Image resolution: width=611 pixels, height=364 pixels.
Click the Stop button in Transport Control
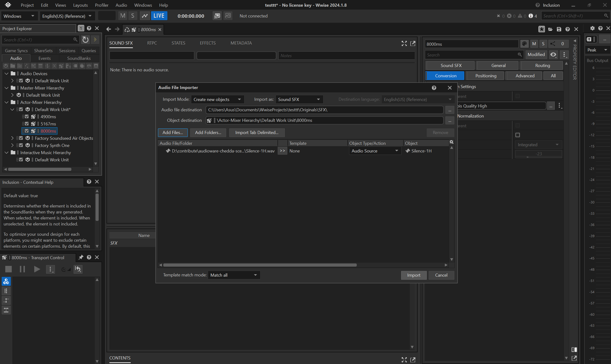pyautogui.click(x=8, y=269)
